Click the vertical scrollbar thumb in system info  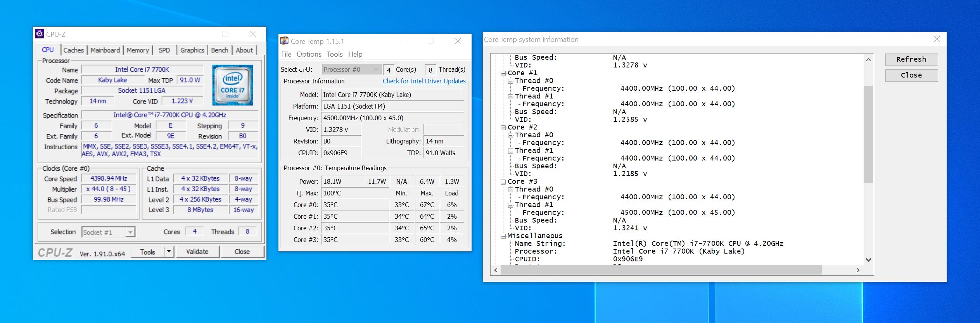click(x=868, y=134)
